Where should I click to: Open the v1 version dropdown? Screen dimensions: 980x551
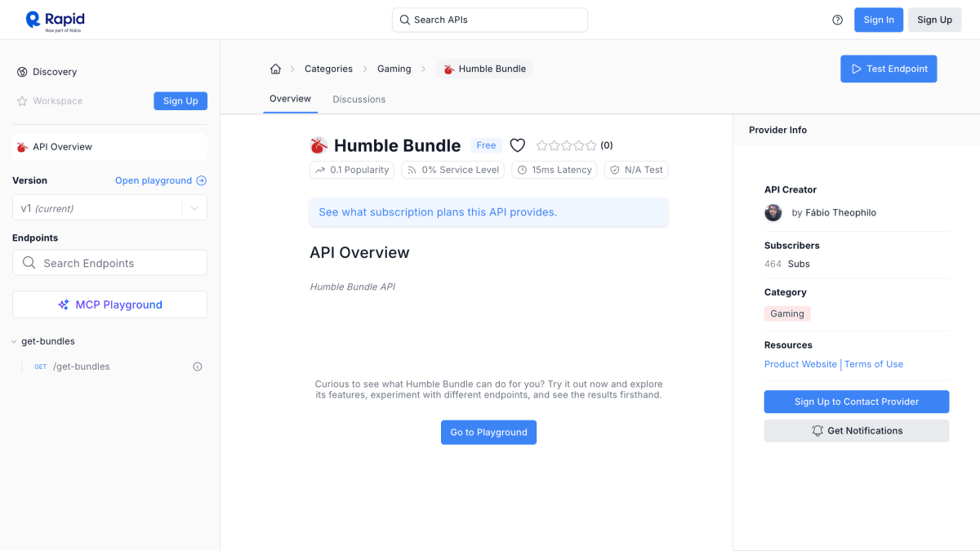click(109, 208)
